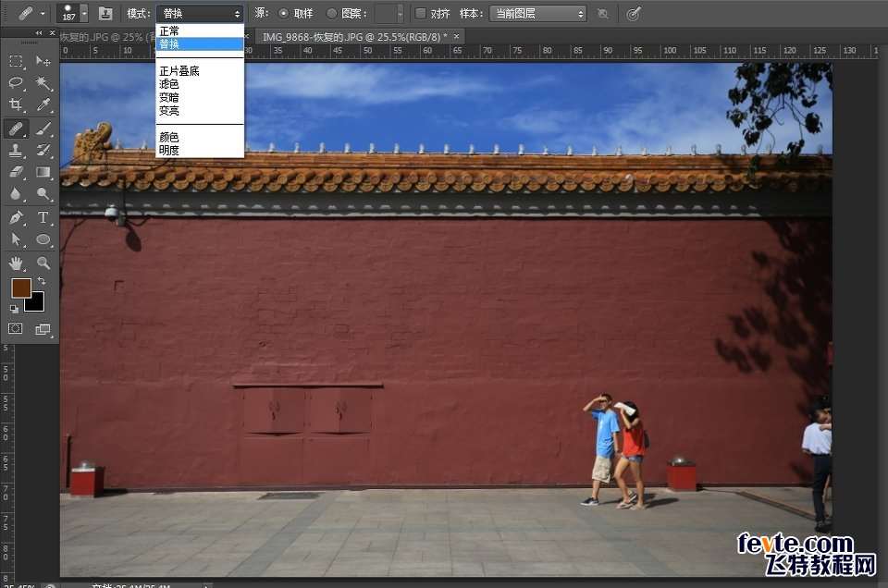The height and width of the screenshot is (588, 888).
Task: Select the Move tool
Action: click(x=43, y=60)
